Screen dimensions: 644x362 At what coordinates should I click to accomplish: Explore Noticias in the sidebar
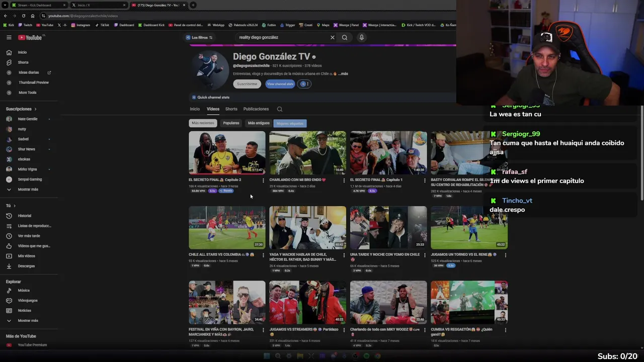tap(25, 310)
